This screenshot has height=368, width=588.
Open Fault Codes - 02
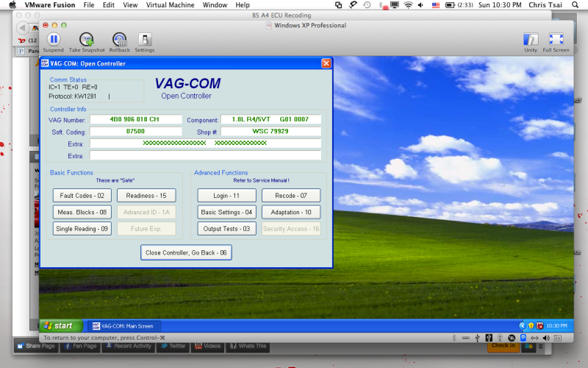coord(82,196)
